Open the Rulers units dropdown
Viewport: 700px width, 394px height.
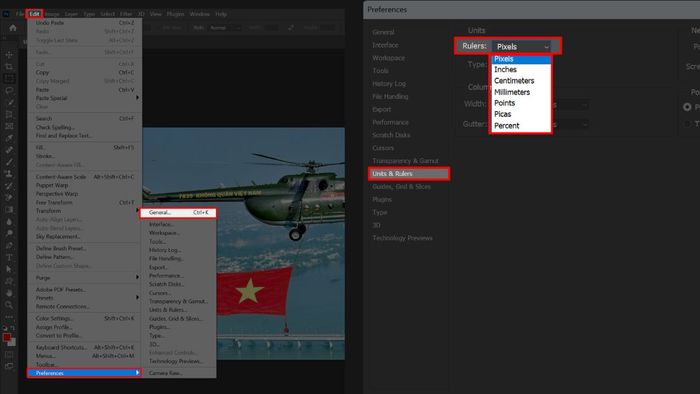point(521,46)
